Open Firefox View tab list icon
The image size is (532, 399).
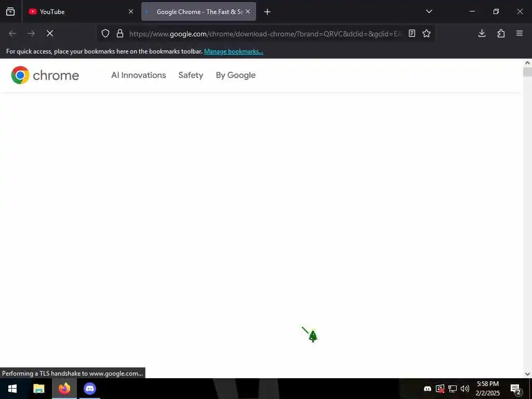click(10, 11)
